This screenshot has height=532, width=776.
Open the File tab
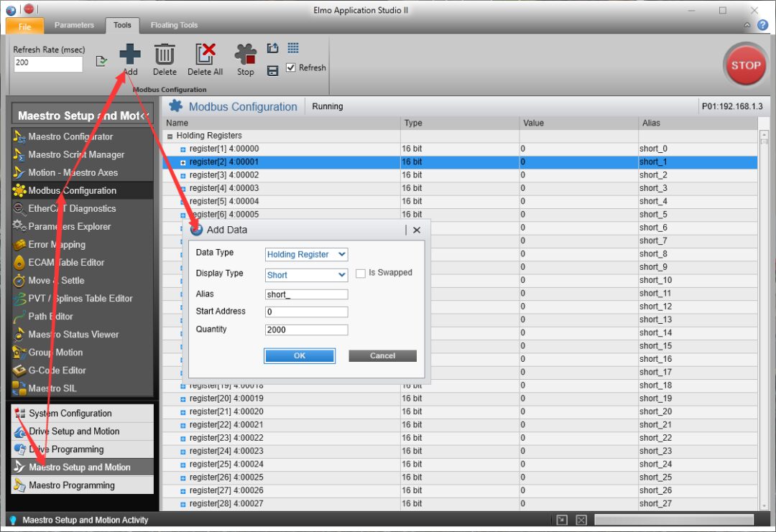[24, 26]
